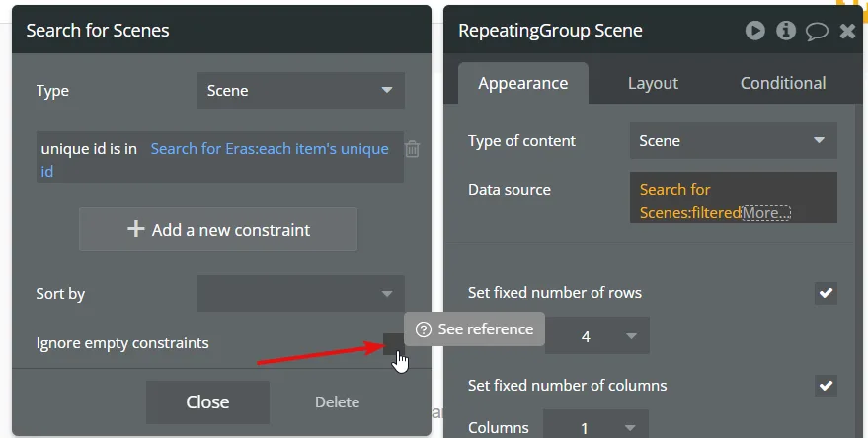
Task: Open the workflow play icon in RepeatingGroup Scene header
Action: coord(754,30)
